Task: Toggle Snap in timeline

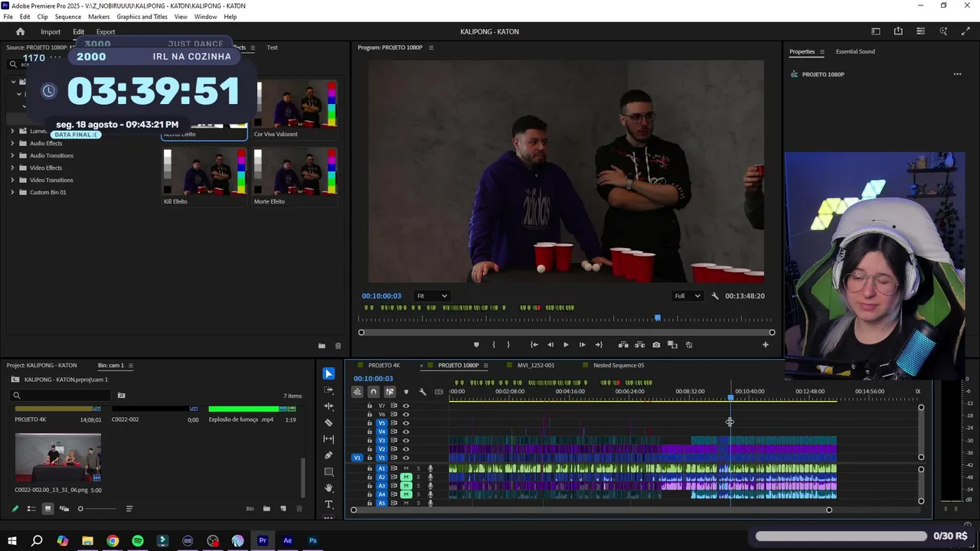Action: (x=374, y=392)
